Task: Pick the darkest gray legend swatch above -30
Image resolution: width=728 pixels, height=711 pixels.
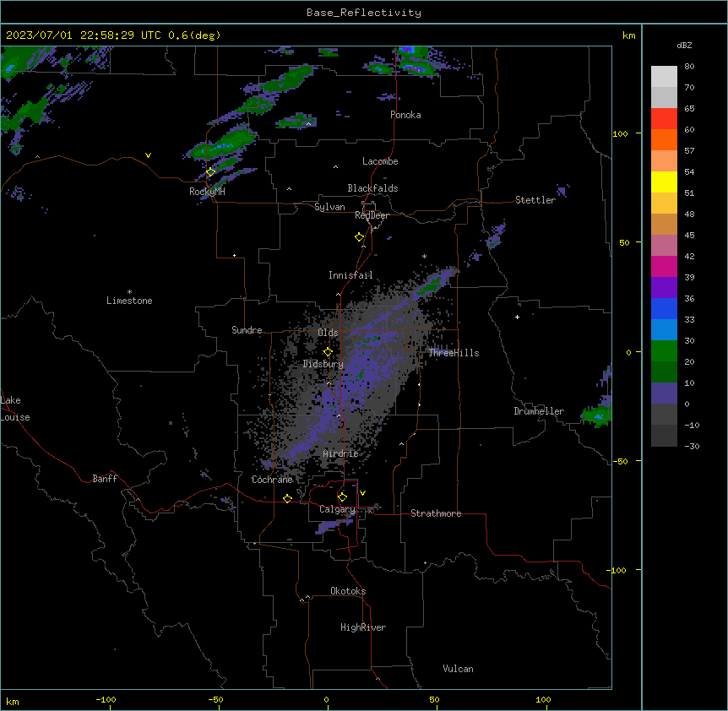Action: click(664, 436)
